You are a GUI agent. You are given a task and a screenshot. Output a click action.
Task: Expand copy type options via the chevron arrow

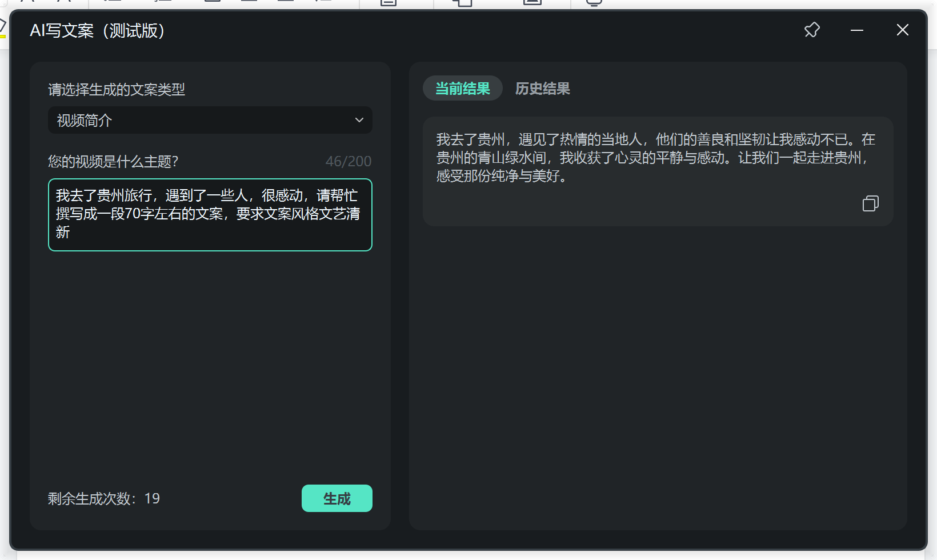[x=359, y=120]
